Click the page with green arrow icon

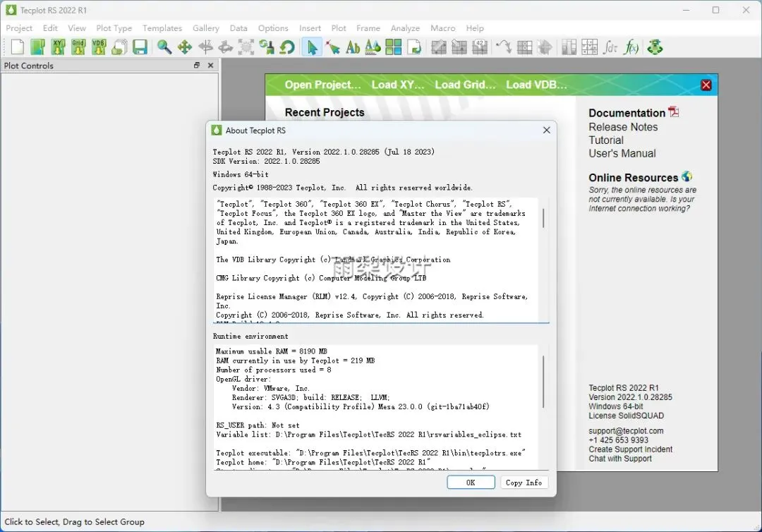click(414, 47)
